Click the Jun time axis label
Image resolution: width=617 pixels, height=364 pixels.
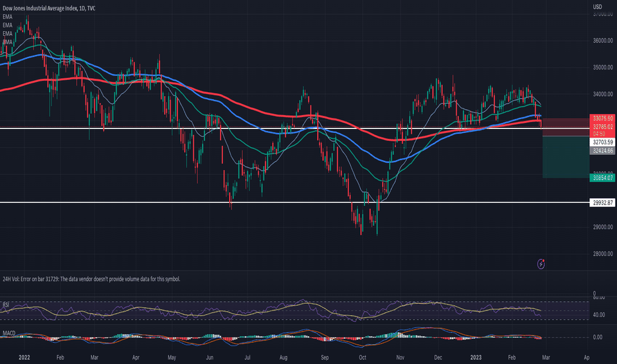pyautogui.click(x=209, y=357)
